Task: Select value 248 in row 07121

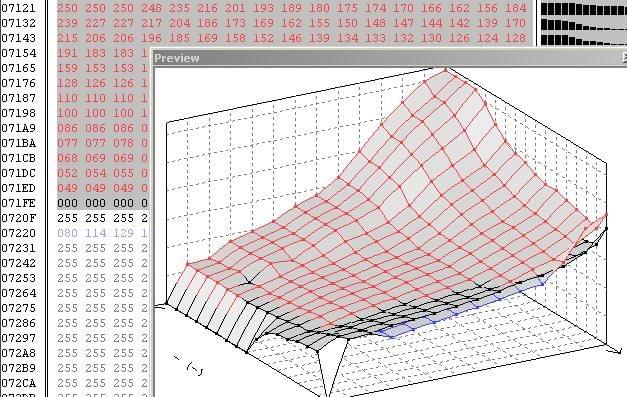Action: [152, 8]
